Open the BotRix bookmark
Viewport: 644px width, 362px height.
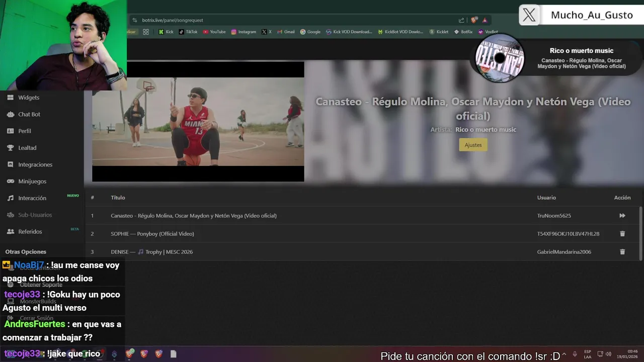tap(463, 32)
